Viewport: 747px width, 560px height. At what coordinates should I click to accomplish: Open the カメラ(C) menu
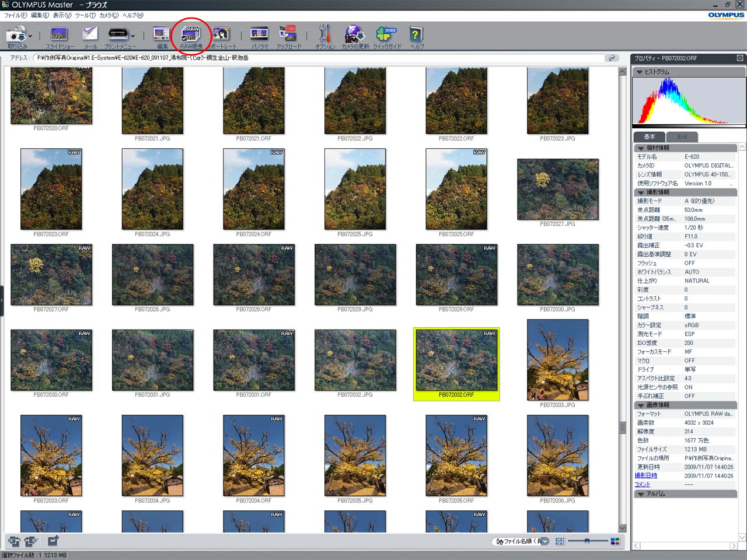109,16
